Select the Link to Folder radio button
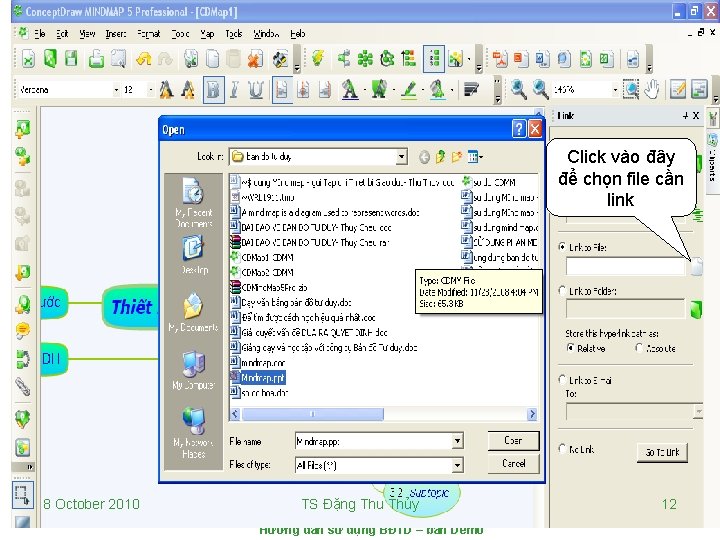Image resolution: width=720 pixels, height=540 pixels. pos(562,291)
